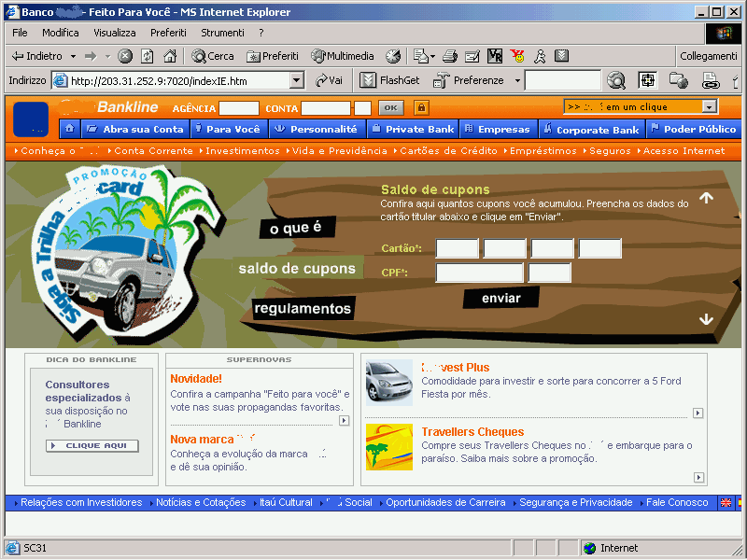
Task: Click the Indietro back button
Action: tap(36, 56)
